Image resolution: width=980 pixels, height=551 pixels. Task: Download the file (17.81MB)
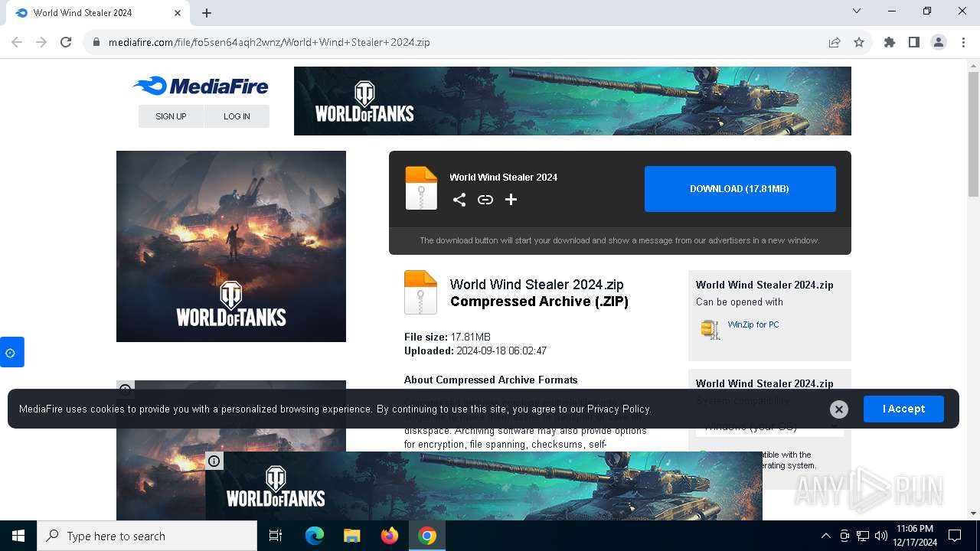(x=740, y=189)
